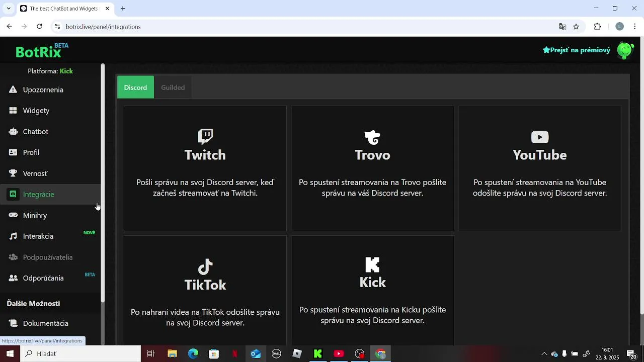The height and width of the screenshot is (362, 644).
Task: Switch to the Guilded tab
Action: pos(173,87)
